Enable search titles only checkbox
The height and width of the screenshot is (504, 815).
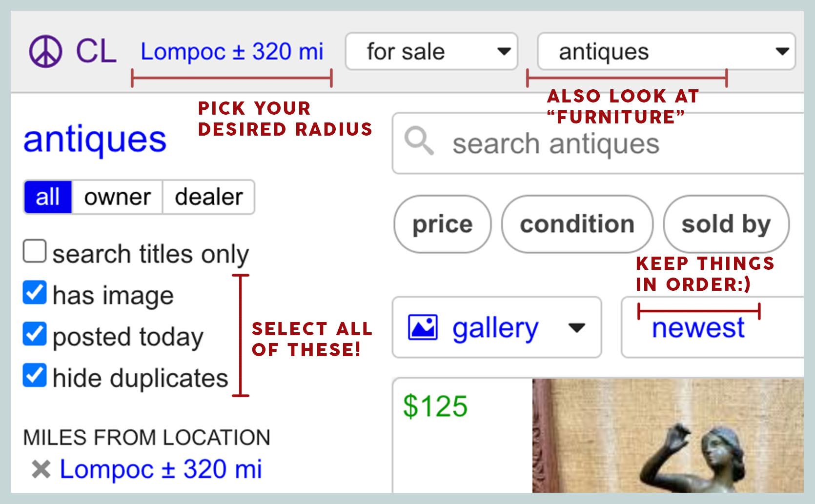click(35, 251)
